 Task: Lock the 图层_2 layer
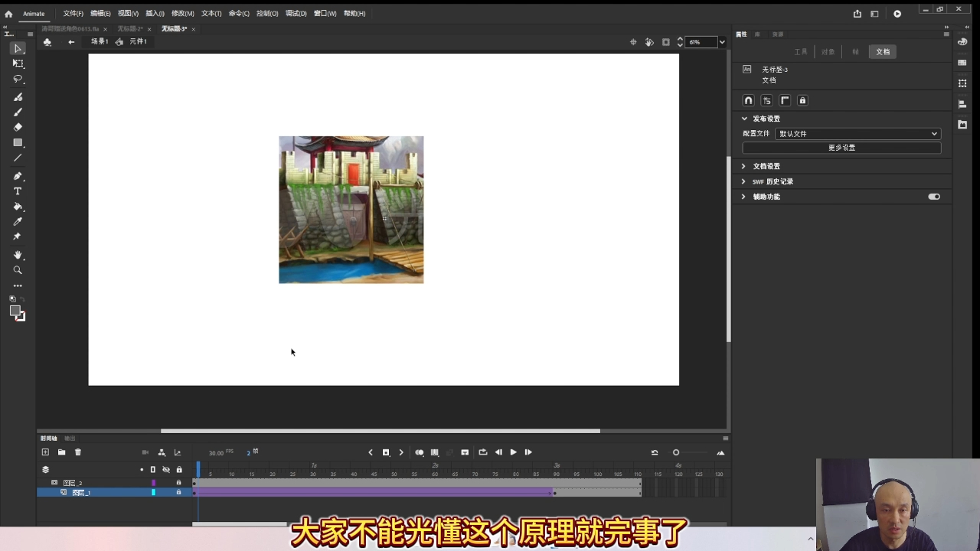178,483
